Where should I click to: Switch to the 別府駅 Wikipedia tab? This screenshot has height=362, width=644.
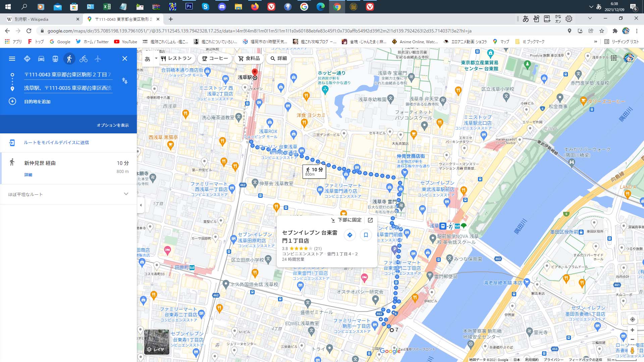42,19
